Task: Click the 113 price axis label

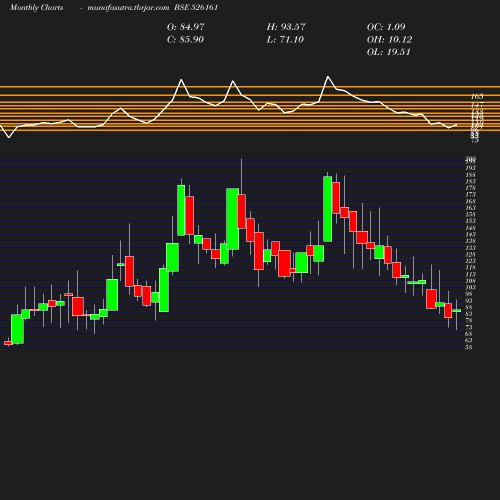Action: (x=471, y=274)
